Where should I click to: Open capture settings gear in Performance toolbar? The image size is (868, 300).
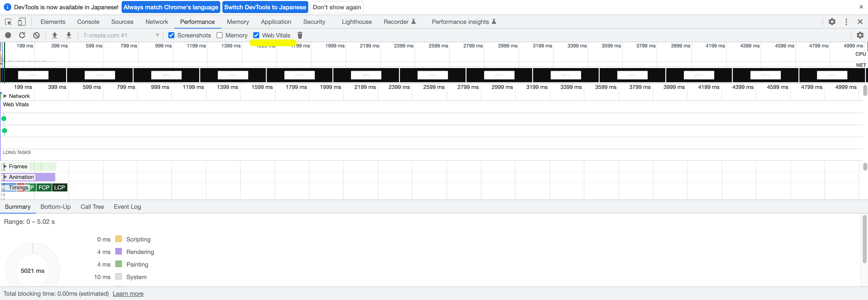860,35
